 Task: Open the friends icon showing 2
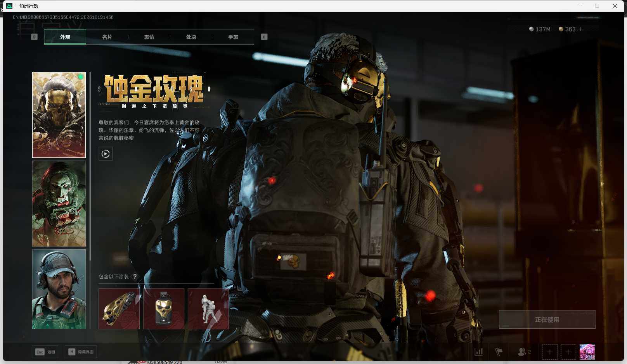click(x=524, y=352)
